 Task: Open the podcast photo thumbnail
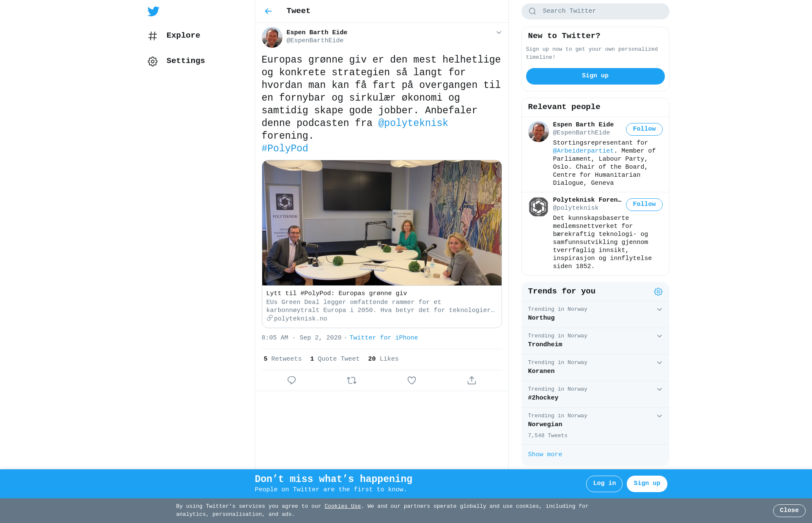coord(381,223)
